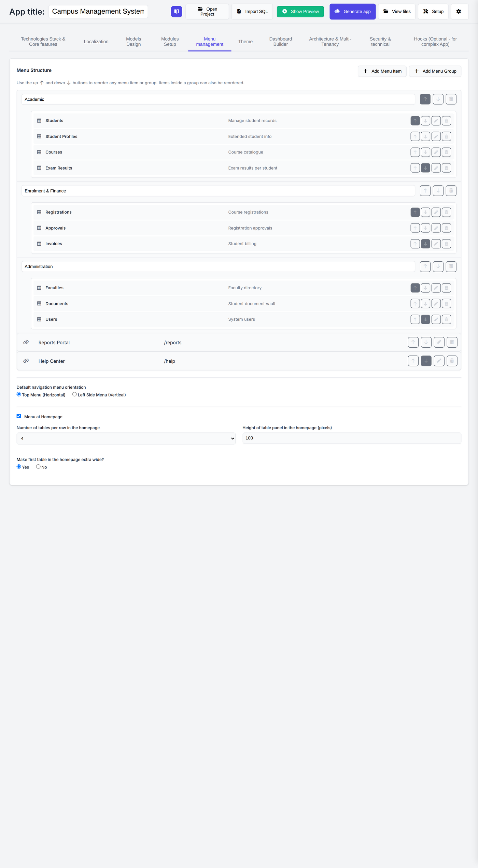This screenshot has height=868, width=478.
Task: Choose Yes for extra wide first table
Action: [19, 467]
